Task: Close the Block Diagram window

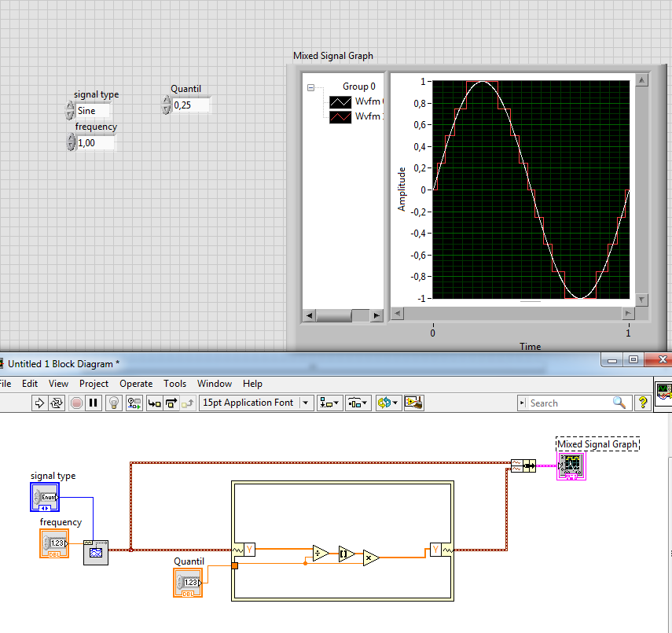Action: coord(660,360)
